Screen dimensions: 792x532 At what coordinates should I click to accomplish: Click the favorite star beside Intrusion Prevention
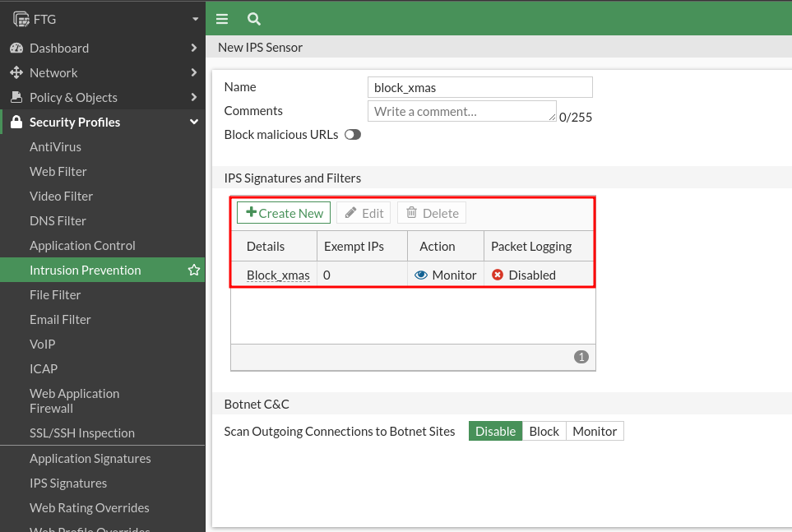click(x=194, y=271)
